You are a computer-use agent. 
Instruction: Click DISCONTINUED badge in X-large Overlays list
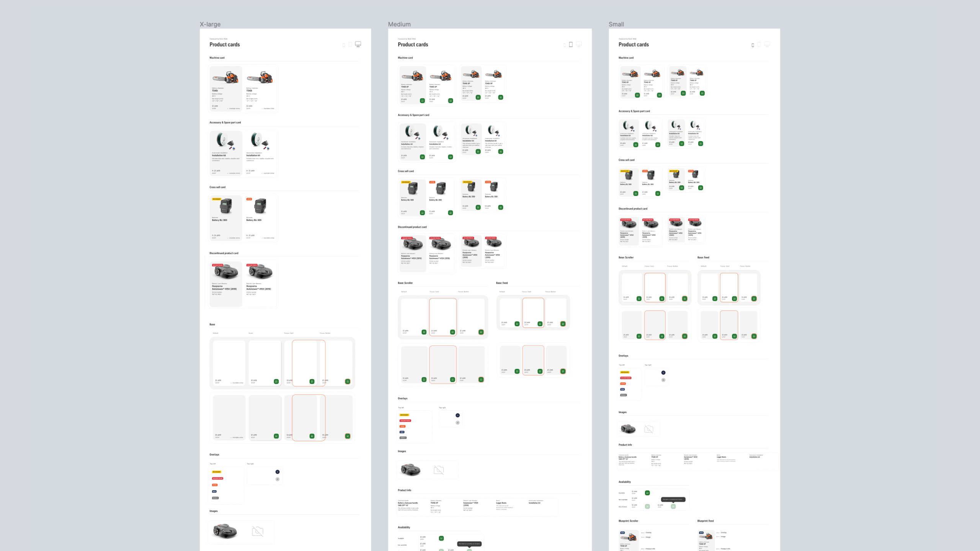[217, 478]
